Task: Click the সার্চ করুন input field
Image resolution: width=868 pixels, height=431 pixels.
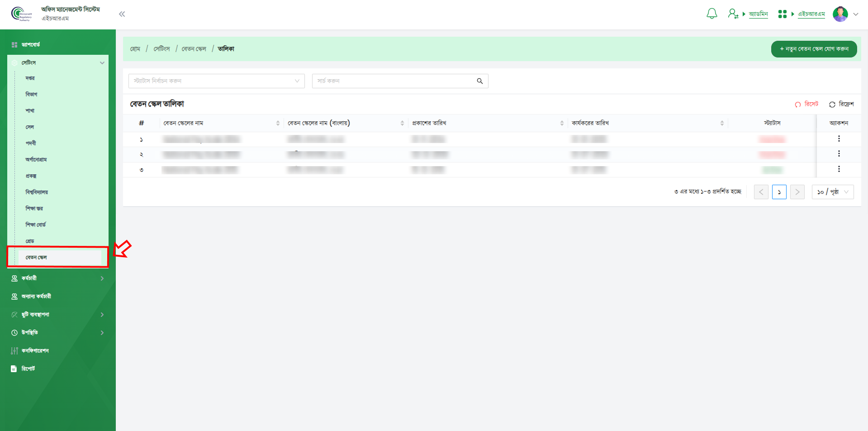Action: (x=394, y=81)
